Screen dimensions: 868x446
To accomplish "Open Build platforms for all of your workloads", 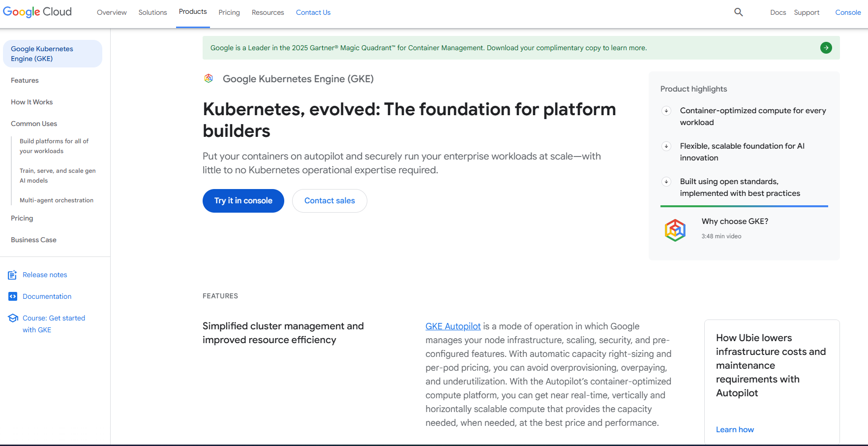I will [x=54, y=146].
